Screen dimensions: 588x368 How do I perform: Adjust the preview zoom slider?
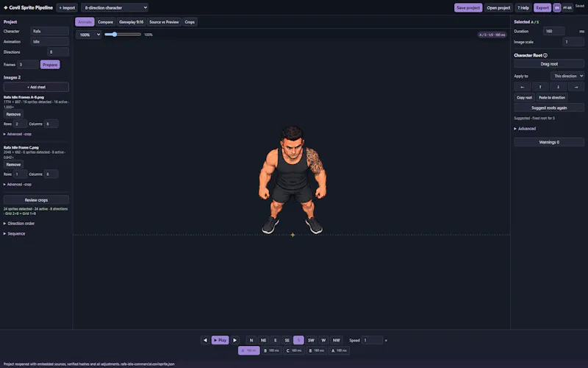coord(123,35)
